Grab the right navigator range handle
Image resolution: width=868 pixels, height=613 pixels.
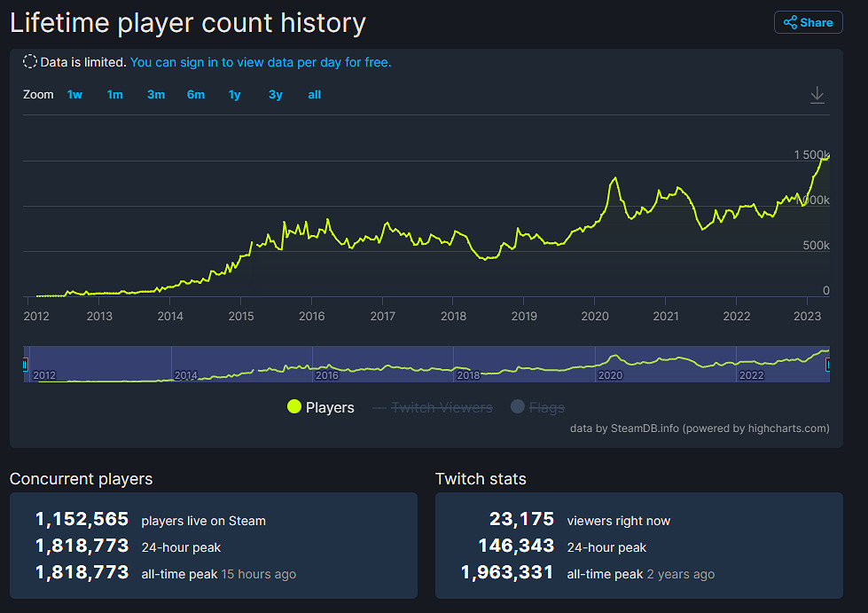[828, 364]
